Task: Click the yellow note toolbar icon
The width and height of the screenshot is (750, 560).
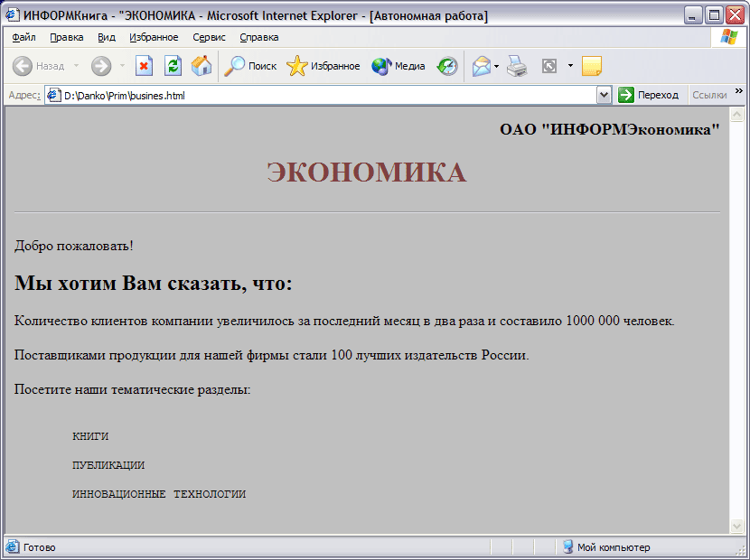Action: [592, 66]
